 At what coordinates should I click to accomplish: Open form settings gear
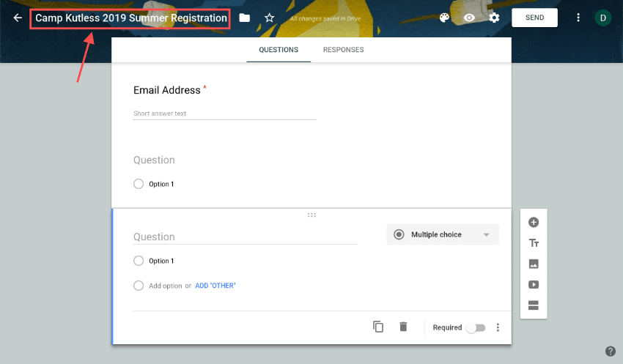pyautogui.click(x=494, y=18)
